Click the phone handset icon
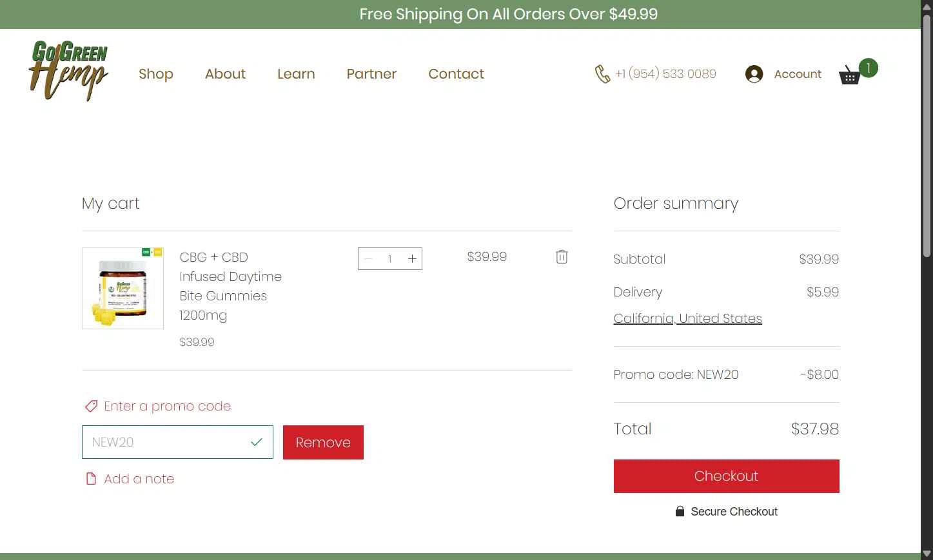Screen dimensions: 933x560 click(x=602, y=74)
